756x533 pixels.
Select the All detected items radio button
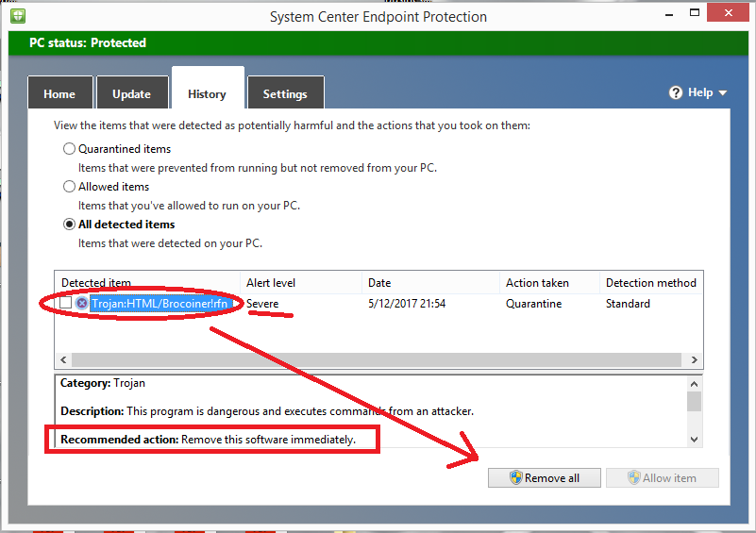click(x=70, y=225)
